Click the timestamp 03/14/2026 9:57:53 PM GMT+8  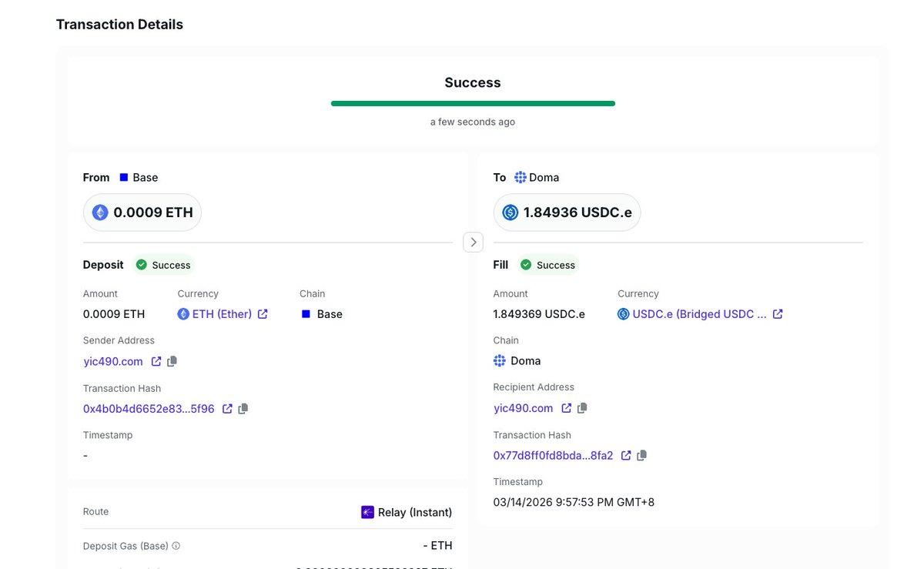point(574,502)
